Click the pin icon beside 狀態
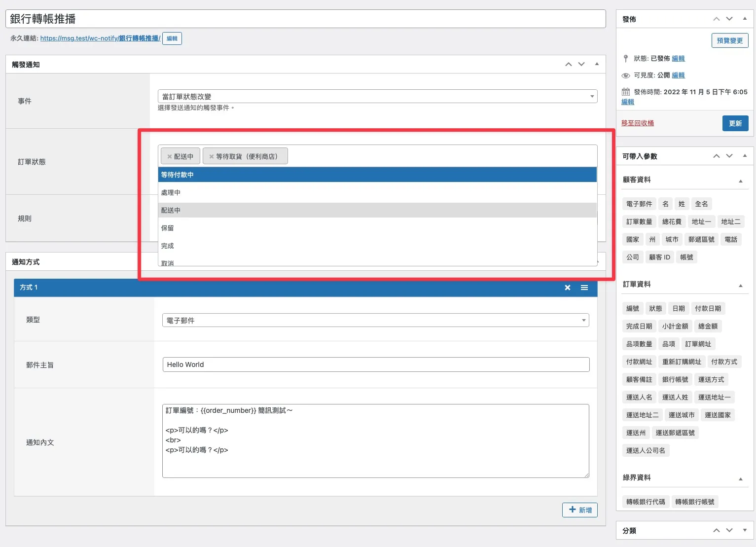Screen dimensions: 756x547 (625, 58)
